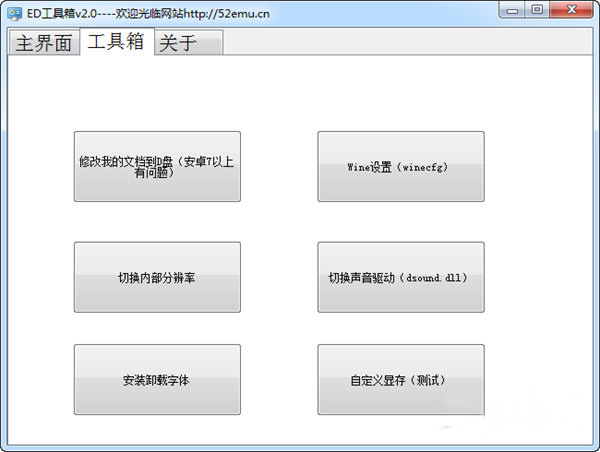Click 修改我的文档到D盘 button
The image size is (600, 452).
[157, 166]
